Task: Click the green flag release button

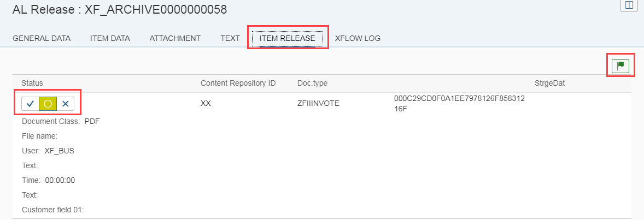Action: (620, 66)
